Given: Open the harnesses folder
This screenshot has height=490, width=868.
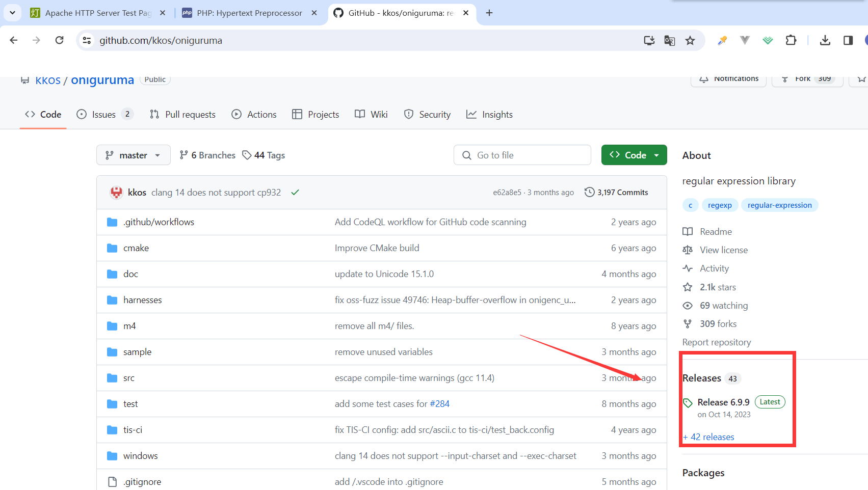Looking at the screenshot, I should pos(143,300).
